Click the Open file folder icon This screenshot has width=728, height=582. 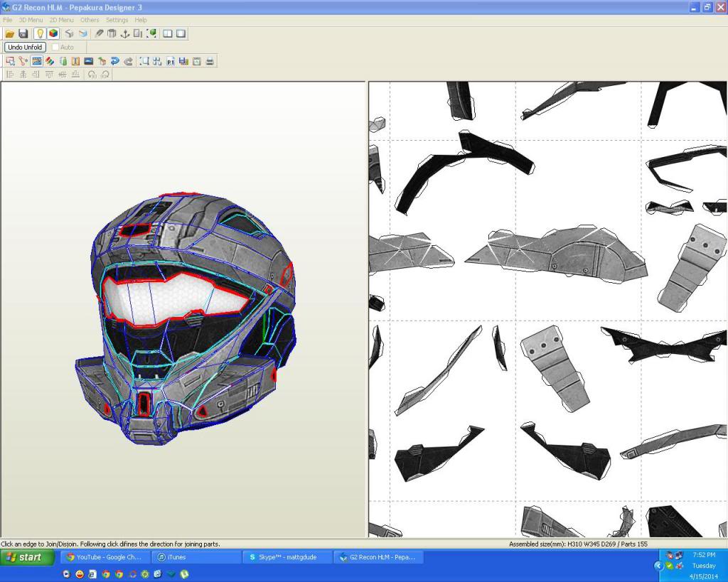point(10,33)
